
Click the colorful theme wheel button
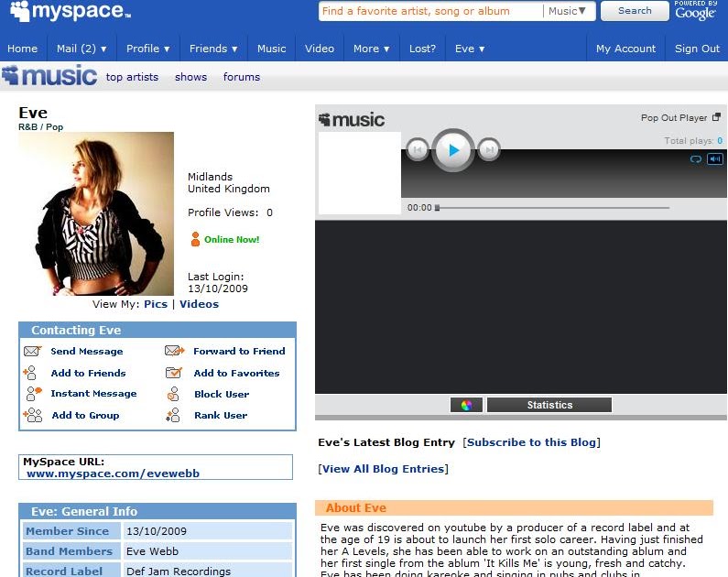coord(466,405)
